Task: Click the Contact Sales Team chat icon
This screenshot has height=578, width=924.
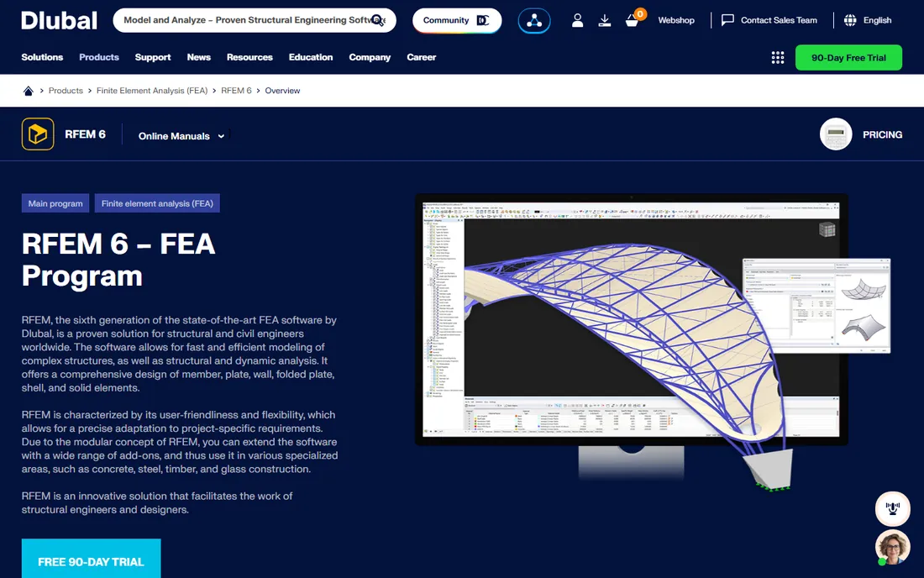Action: coord(727,20)
